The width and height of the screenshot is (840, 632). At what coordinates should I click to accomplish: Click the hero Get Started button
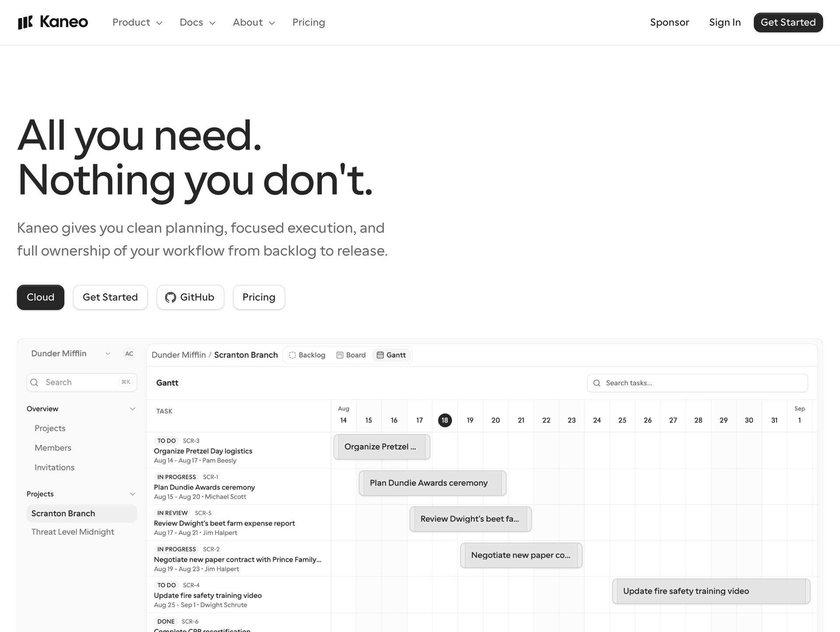tap(110, 297)
